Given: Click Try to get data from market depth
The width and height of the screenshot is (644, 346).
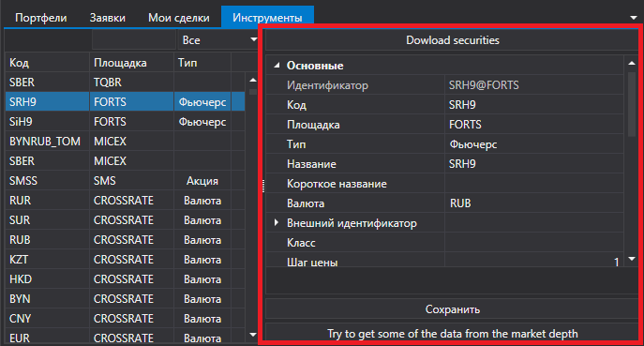Looking at the screenshot, I should tap(452, 333).
